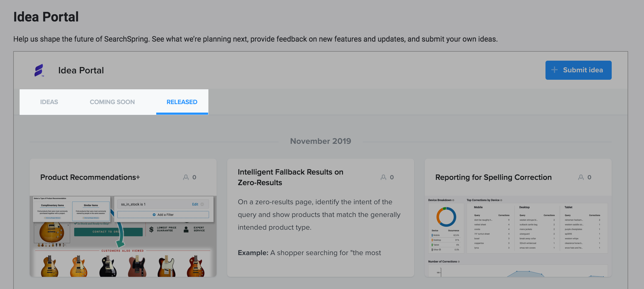The height and width of the screenshot is (289, 644).
Task: Click the November 2019 section heading
Action: pos(320,141)
